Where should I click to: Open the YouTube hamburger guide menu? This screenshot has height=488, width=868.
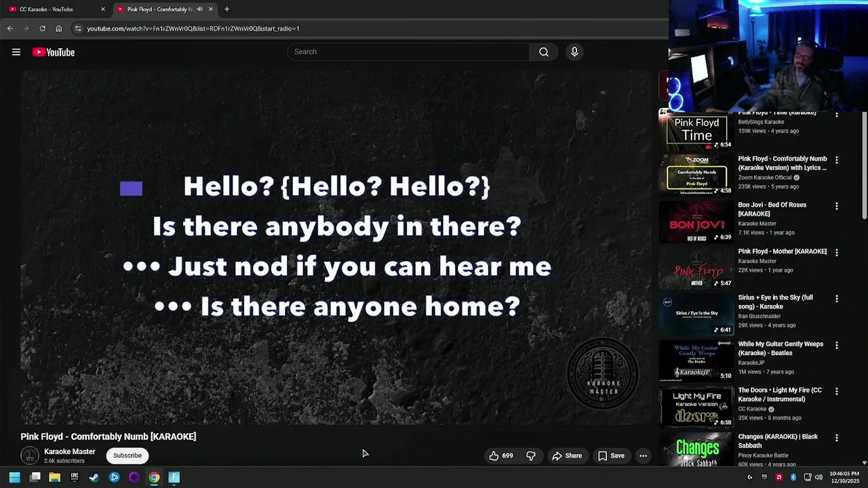pyautogui.click(x=16, y=52)
